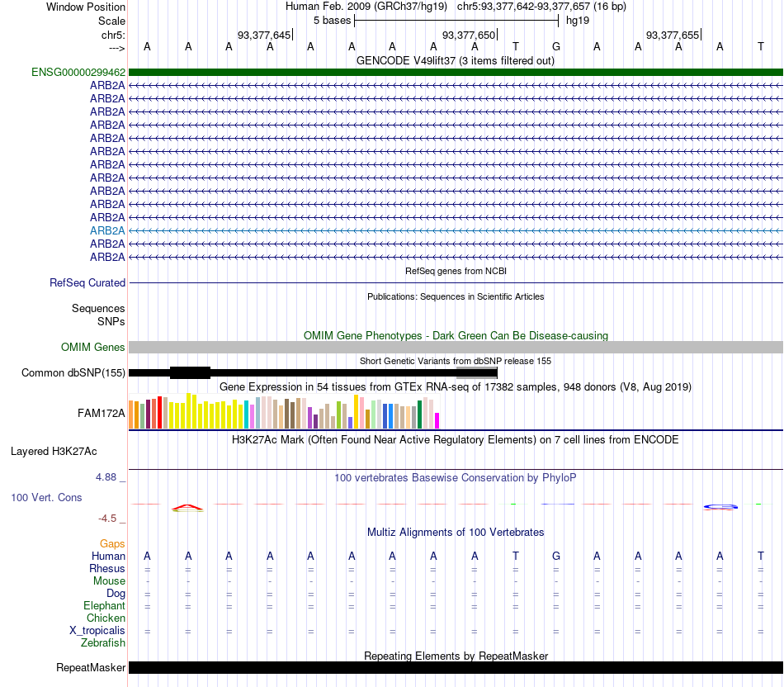The height and width of the screenshot is (687, 784).
Task: Click the SNPs track label
Action: [x=111, y=321]
